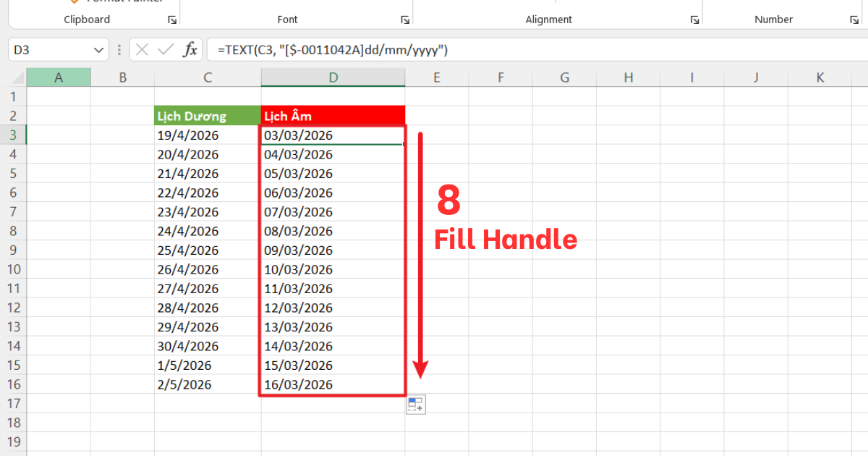
Task: Select cell containing 28/4/2026
Action: [208, 308]
